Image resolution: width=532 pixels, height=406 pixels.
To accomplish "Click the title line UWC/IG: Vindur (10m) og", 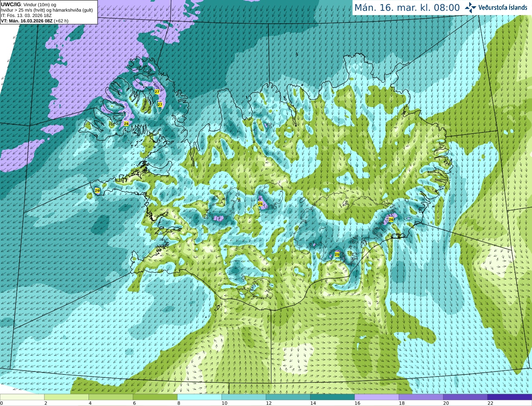I will pyautogui.click(x=29, y=5).
